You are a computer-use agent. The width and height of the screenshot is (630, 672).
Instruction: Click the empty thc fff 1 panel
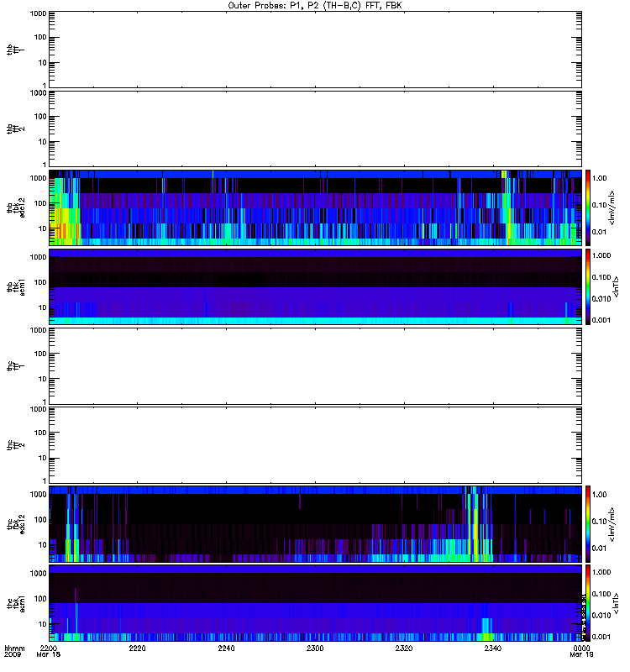pos(315,366)
